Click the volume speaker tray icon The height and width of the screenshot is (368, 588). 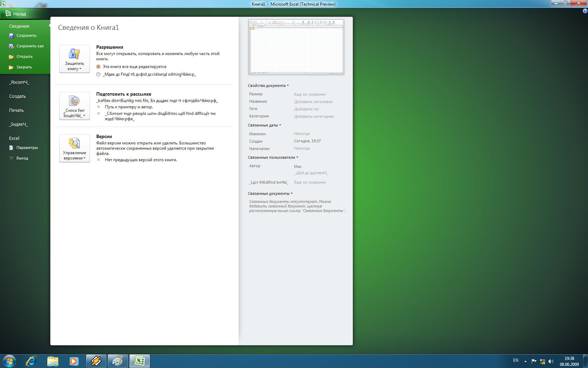(551, 361)
